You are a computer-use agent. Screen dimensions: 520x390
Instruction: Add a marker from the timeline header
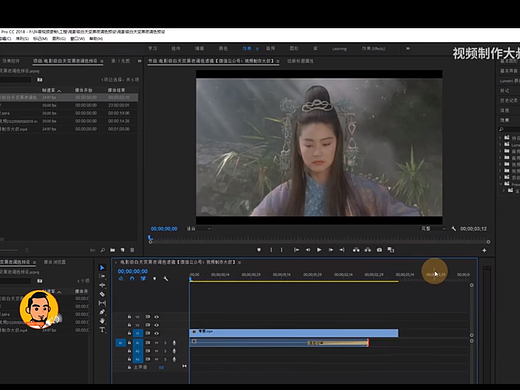click(154, 279)
